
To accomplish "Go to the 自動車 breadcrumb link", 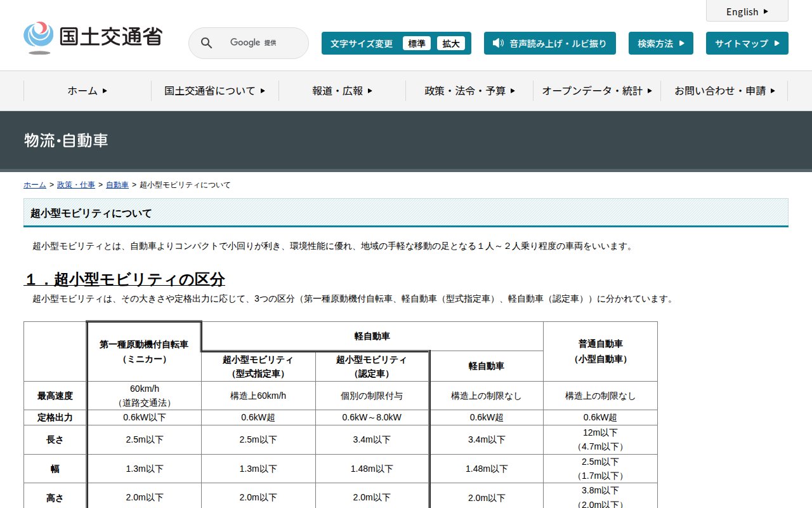I will [x=117, y=185].
